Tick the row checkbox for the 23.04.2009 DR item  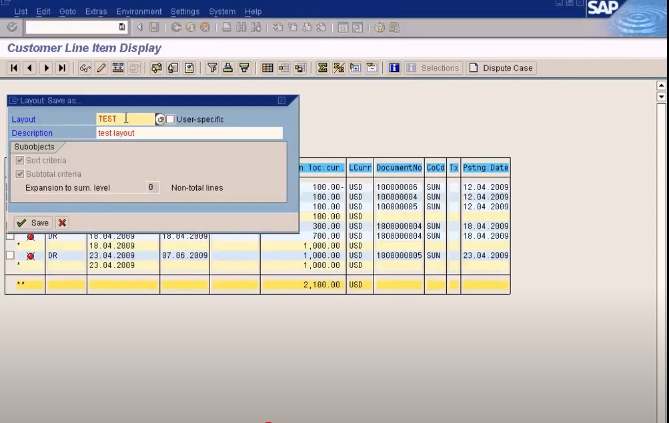(x=10, y=255)
